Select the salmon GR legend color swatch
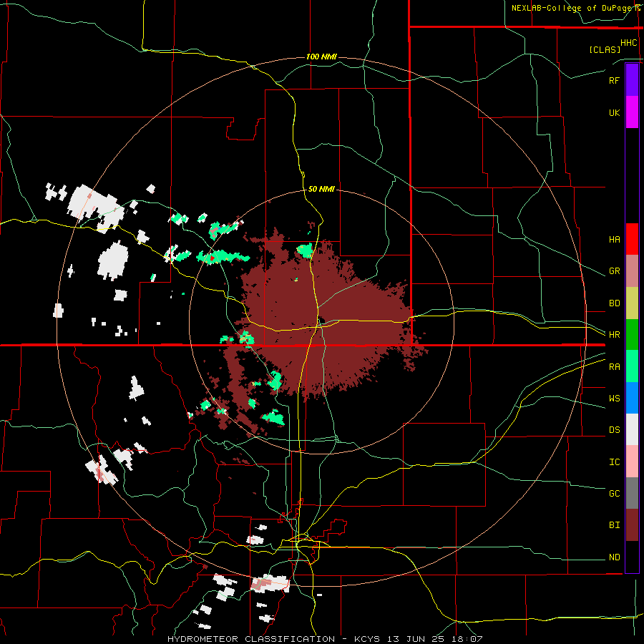Viewport: 644px width, 644px height. tap(632, 271)
